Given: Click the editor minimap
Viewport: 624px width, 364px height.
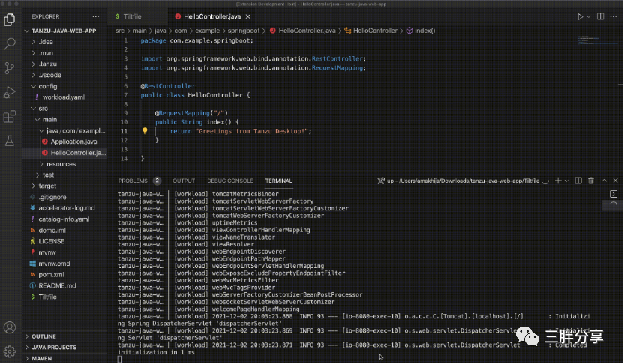Looking at the screenshot, I should tap(595, 40).
